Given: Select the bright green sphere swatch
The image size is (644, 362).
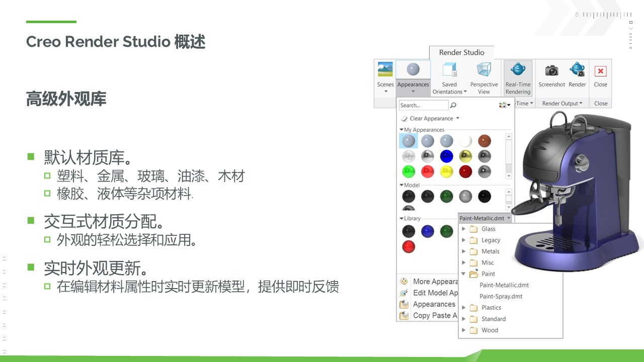Looking at the screenshot, I should pyautogui.click(x=409, y=172).
